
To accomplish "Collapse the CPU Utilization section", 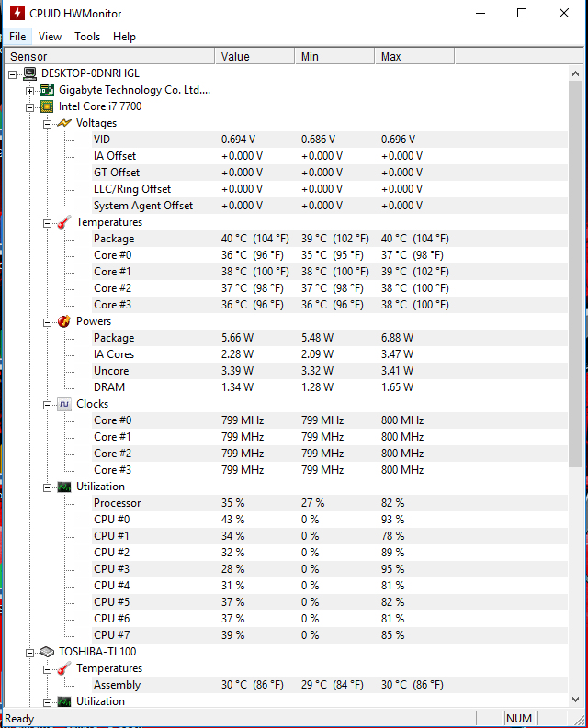I will tap(47, 488).
